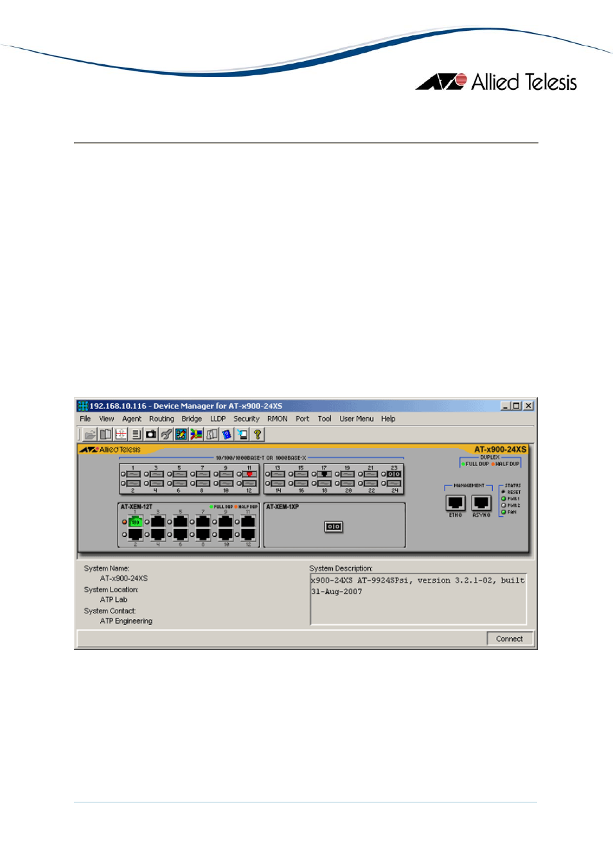The image size is (613, 868).
Task: Click the terminal computer toolbar icon
Action: point(242,435)
